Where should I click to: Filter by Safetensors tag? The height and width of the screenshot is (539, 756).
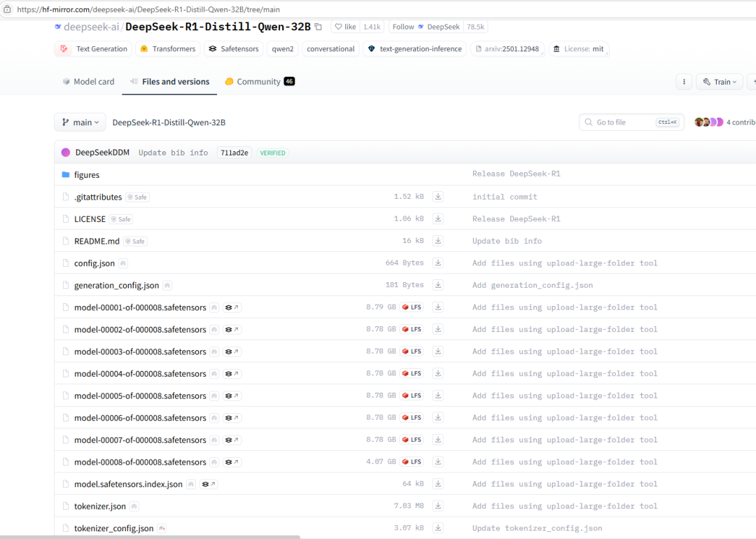tap(233, 49)
